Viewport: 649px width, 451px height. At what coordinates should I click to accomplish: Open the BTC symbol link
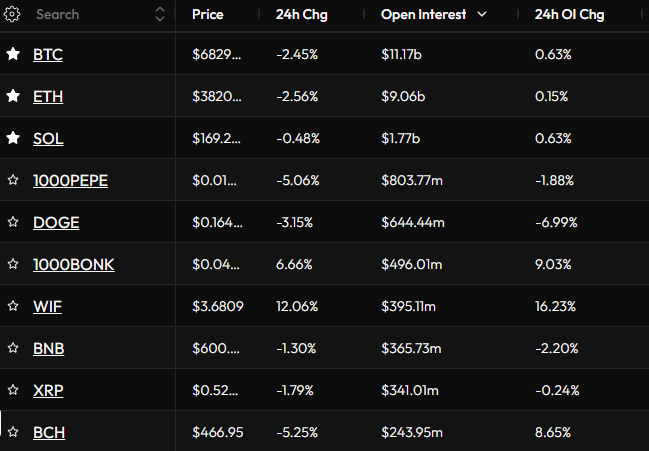pyautogui.click(x=48, y=55)
